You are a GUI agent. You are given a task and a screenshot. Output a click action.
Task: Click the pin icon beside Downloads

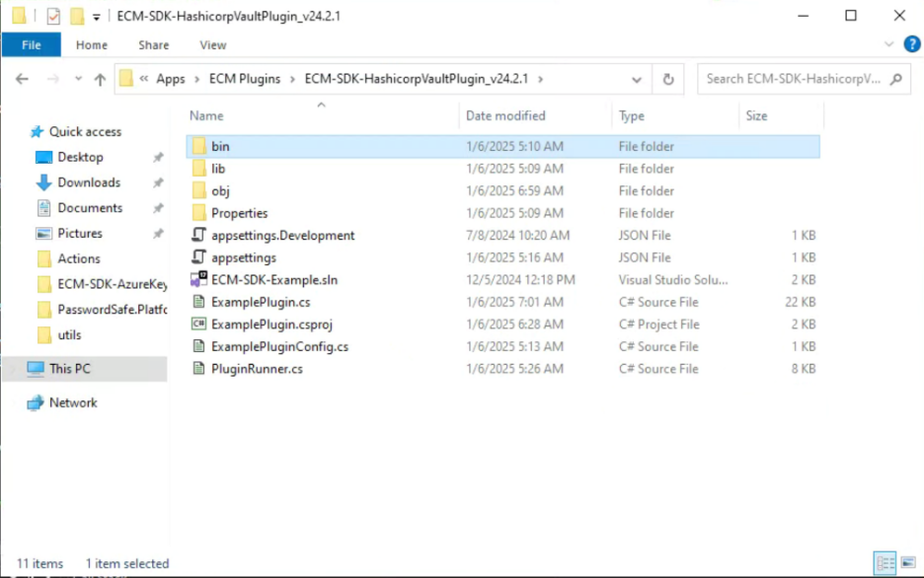pos(158,182)
